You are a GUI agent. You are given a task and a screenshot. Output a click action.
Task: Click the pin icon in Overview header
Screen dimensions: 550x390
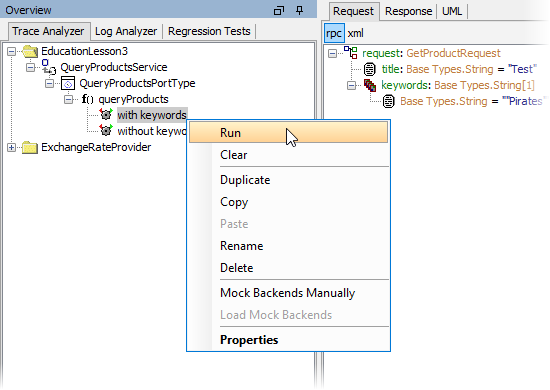point(299,10)
